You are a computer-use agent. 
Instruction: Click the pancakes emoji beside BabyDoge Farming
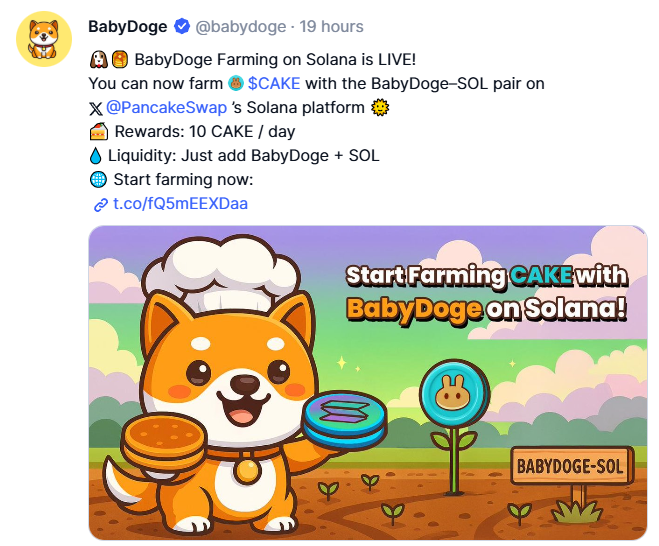pyautogui.click(x=120, y=60)
